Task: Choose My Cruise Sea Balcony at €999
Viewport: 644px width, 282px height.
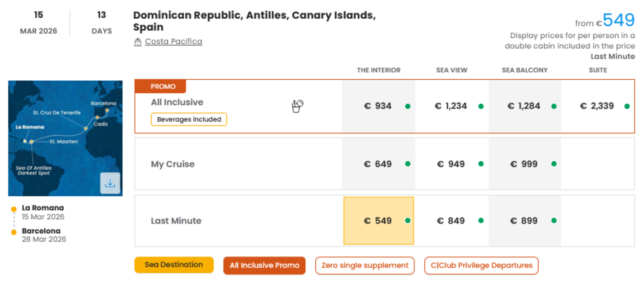Action: click(524, 164)
